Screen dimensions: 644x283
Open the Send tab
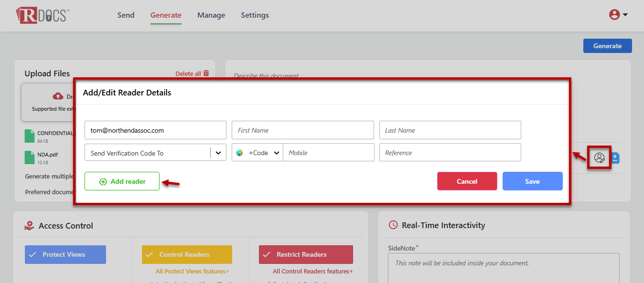coord(126,15)
